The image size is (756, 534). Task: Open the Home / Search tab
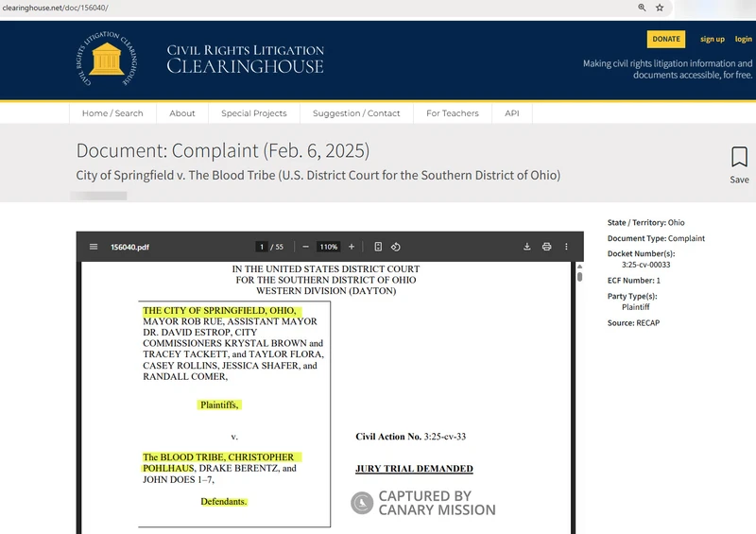pos(112,112)
